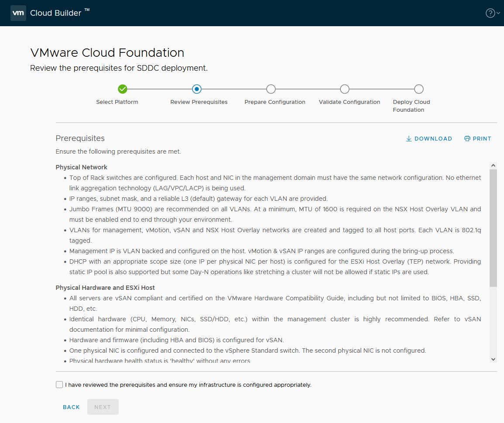Viewport: 504px width, 423px height.
Task: Select the Prepare Configuration step circle
Action: coord(271,89)
